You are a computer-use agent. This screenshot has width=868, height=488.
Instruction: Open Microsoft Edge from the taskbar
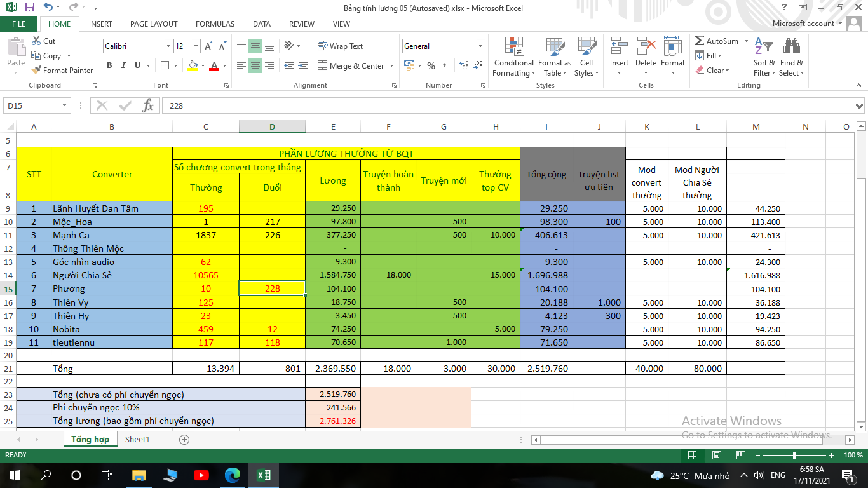[x=232, y=475]
